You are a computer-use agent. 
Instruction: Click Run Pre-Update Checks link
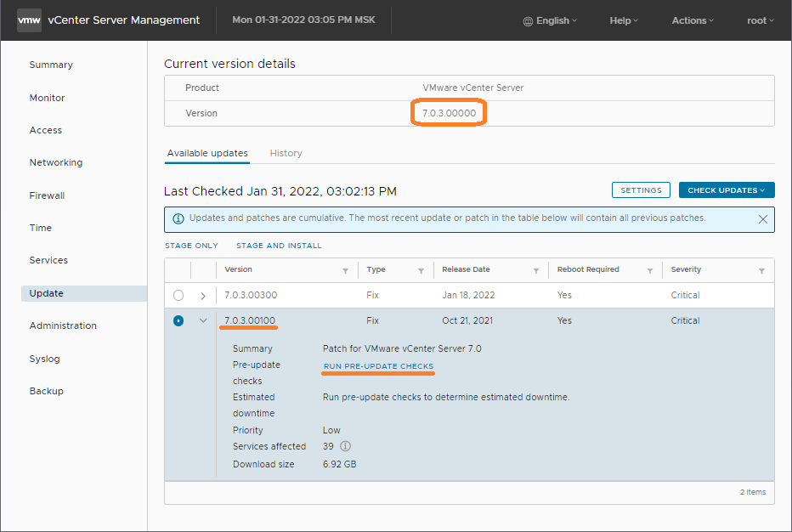378,366
